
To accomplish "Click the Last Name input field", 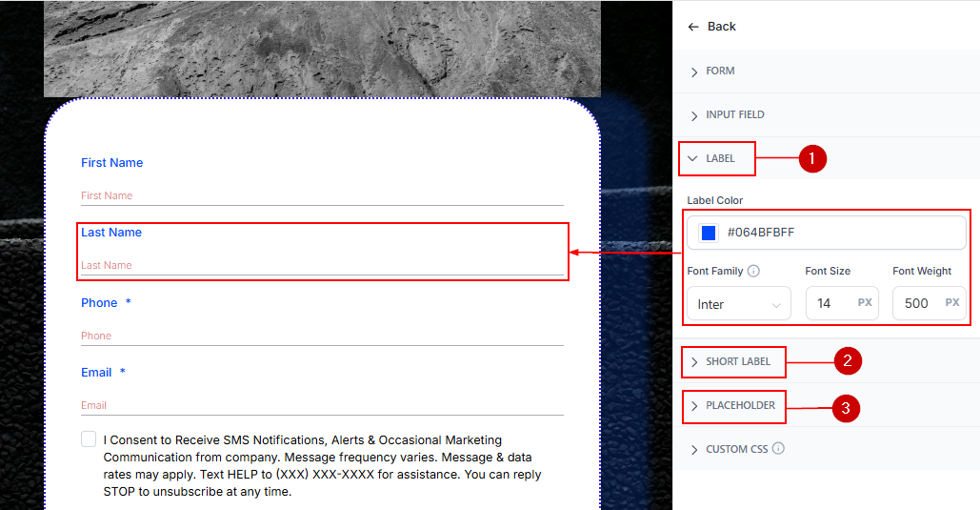I will pos(322,265).
